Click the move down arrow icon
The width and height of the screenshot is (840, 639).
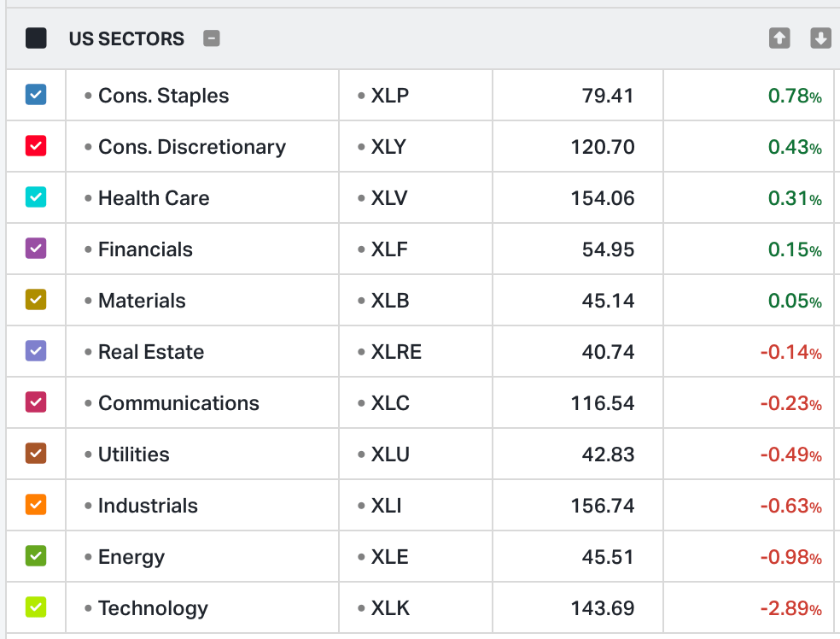tap(820, 38)
